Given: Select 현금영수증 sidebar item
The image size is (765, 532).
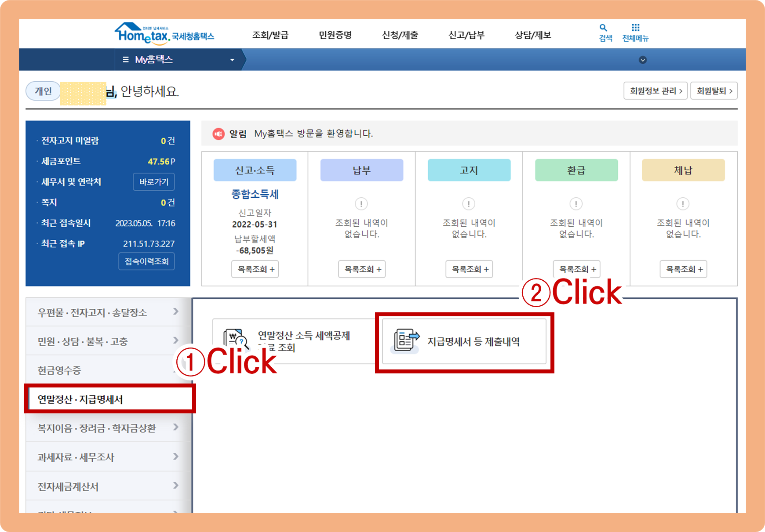Looking at the screenshot, I should [108, 370].
